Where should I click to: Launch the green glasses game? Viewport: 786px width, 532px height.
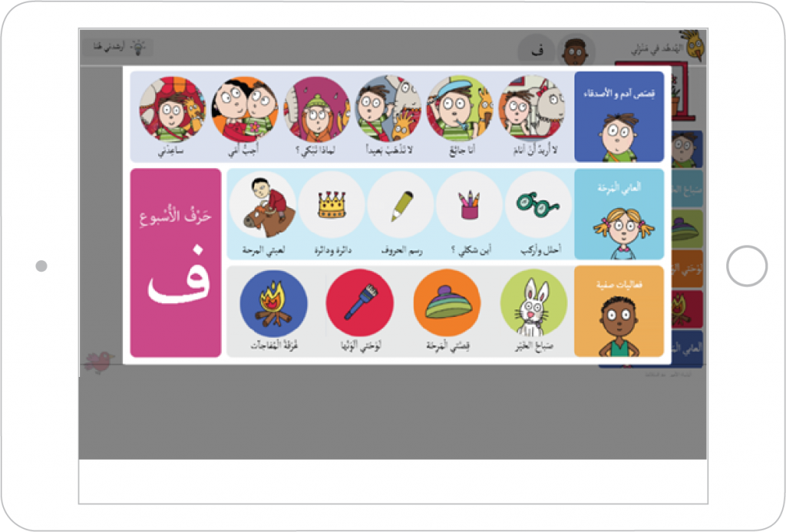tap(538, 204)
